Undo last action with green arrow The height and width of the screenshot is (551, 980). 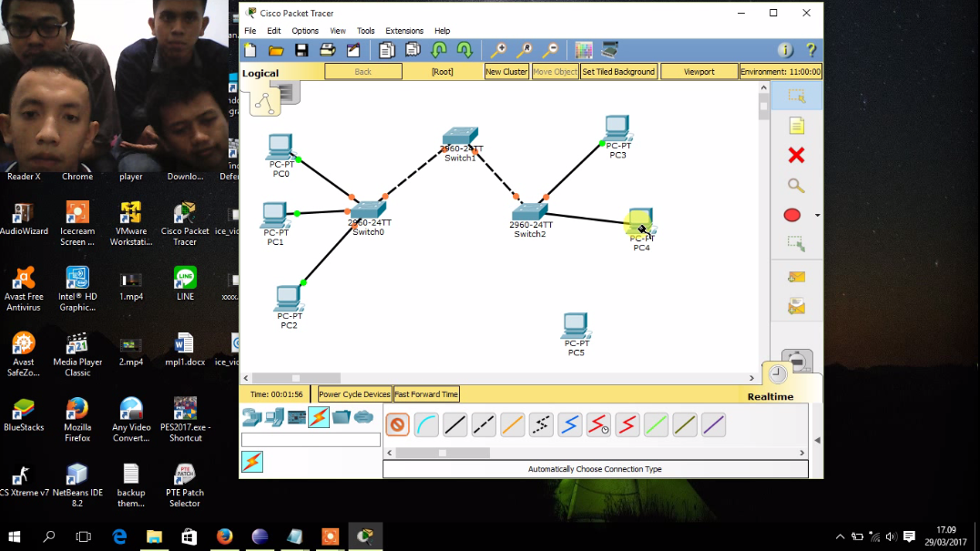pyautogui.click(x=439, y=50)
